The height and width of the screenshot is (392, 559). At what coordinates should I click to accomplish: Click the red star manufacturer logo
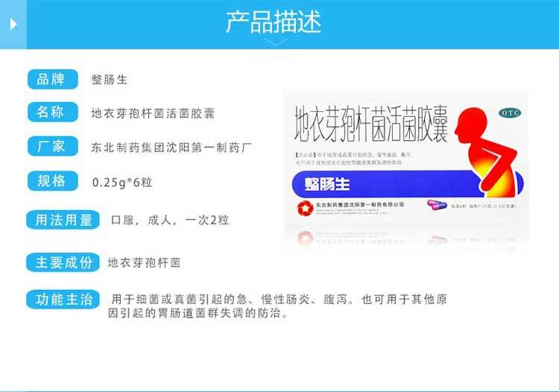305,208
